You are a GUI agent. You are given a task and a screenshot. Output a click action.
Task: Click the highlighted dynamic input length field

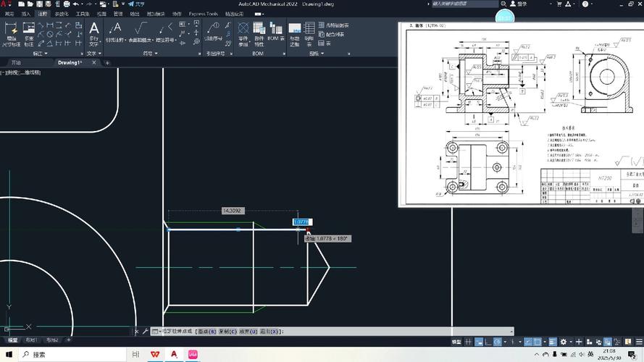(302, 222)
